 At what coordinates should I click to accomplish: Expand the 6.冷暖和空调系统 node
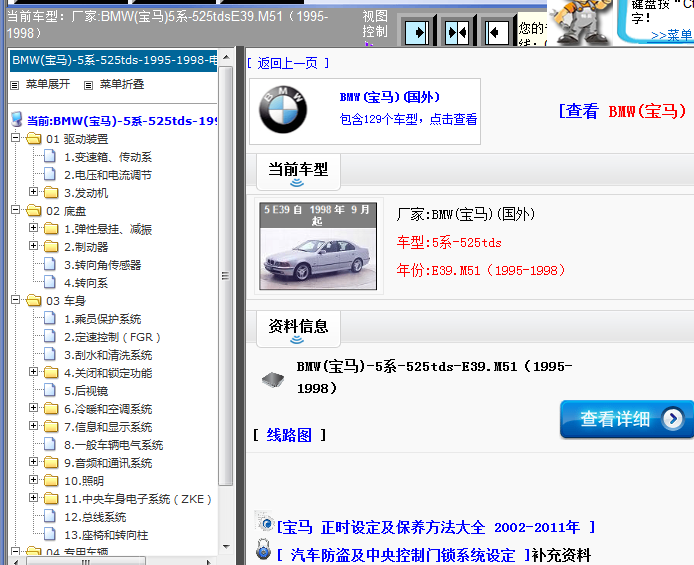coord(34,408)
